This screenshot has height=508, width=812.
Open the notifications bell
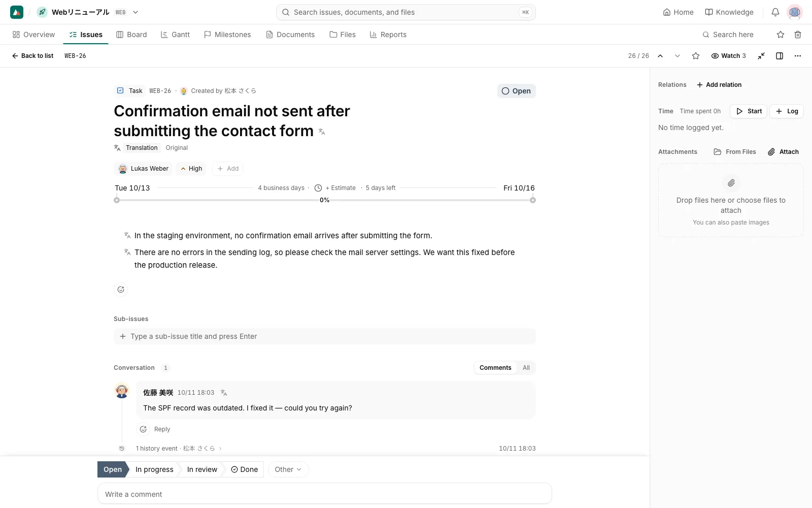(x=775, y=12)
